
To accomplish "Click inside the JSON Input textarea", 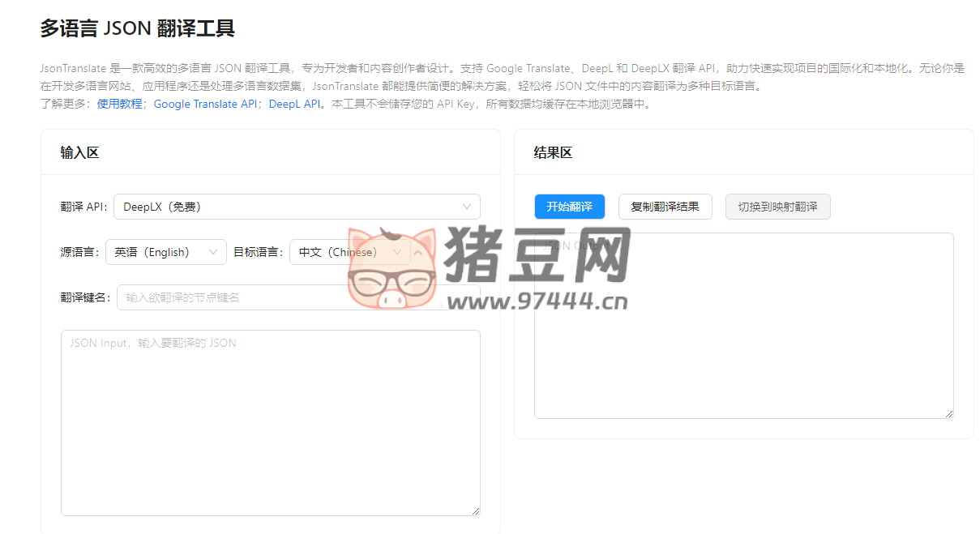I will pyautogui.click(x=271, y=421).
